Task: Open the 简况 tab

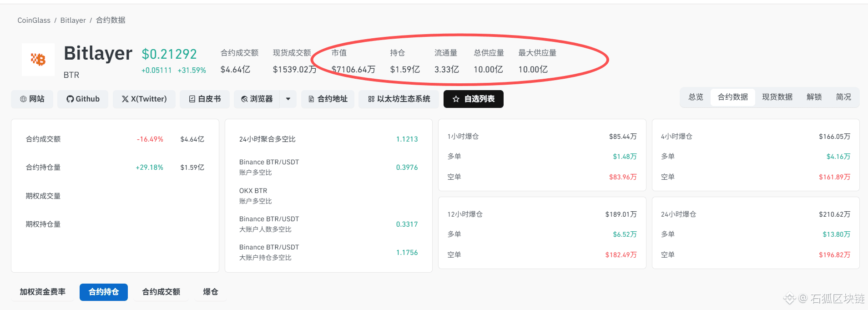Action: coord(843,97)
